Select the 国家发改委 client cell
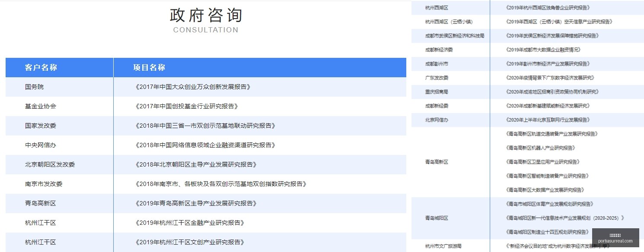This screenshot has height=252, width=644. pos(41,126)
